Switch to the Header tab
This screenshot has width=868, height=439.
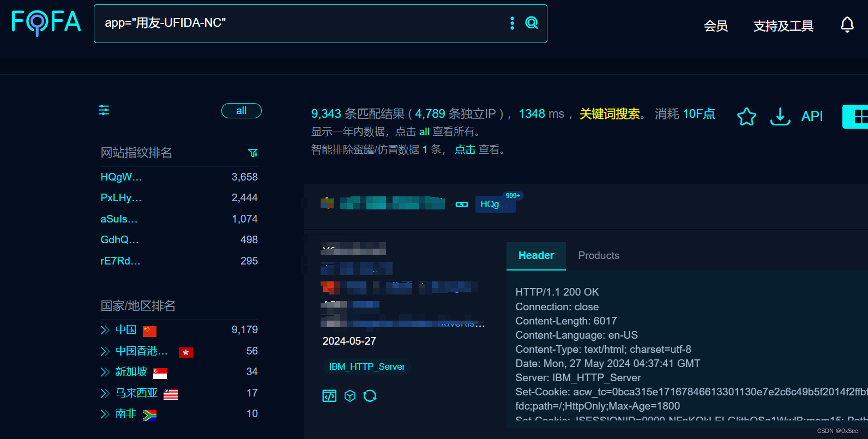(x=536, y=256)
